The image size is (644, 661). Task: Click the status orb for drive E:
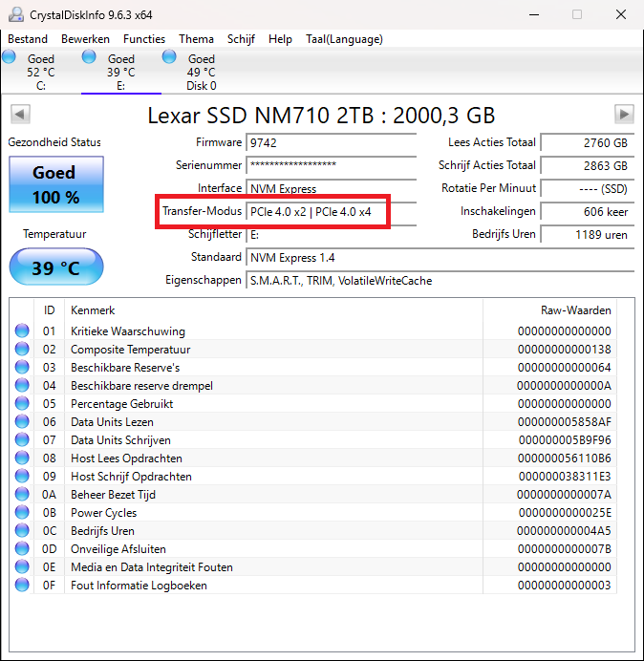(89, 56)
